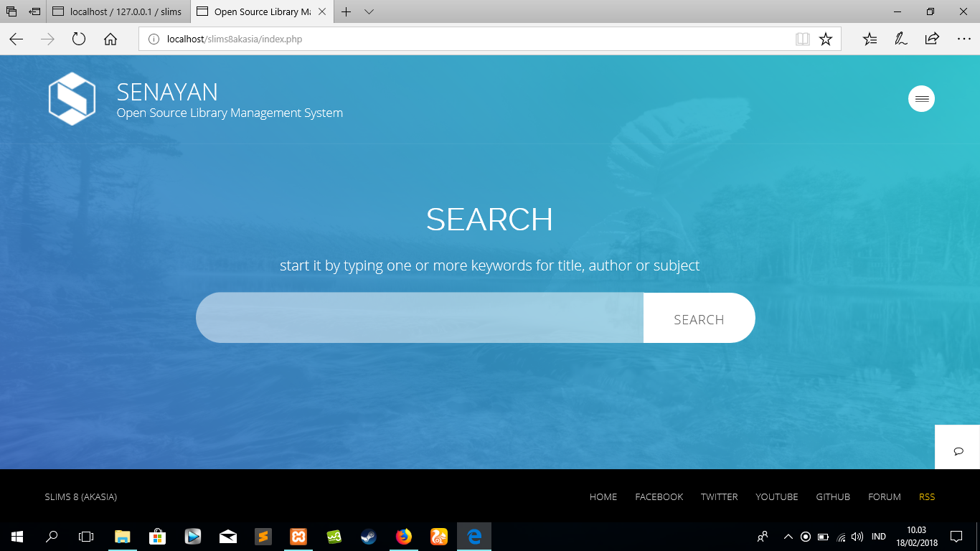Viewport: 980px width, 551px height.
Task: Open the Favorites hub icon
Action: tap(870, 39)
